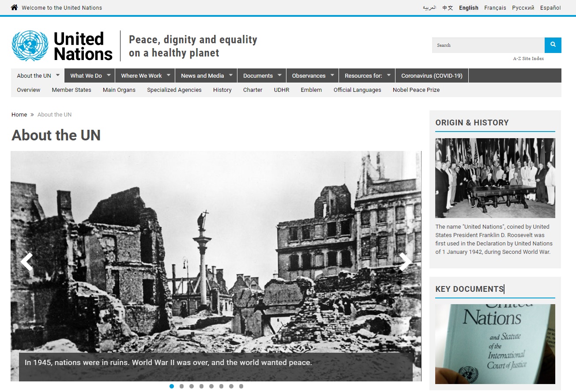This screenshot has width=576, height=392.
Task: Open the Coronavirus (COVID-19) menu item
Action: (432, 75)
